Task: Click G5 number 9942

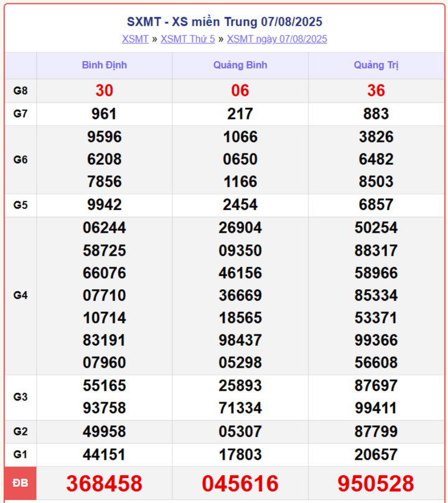Action: pyautogui.click(x=105, y=205)
